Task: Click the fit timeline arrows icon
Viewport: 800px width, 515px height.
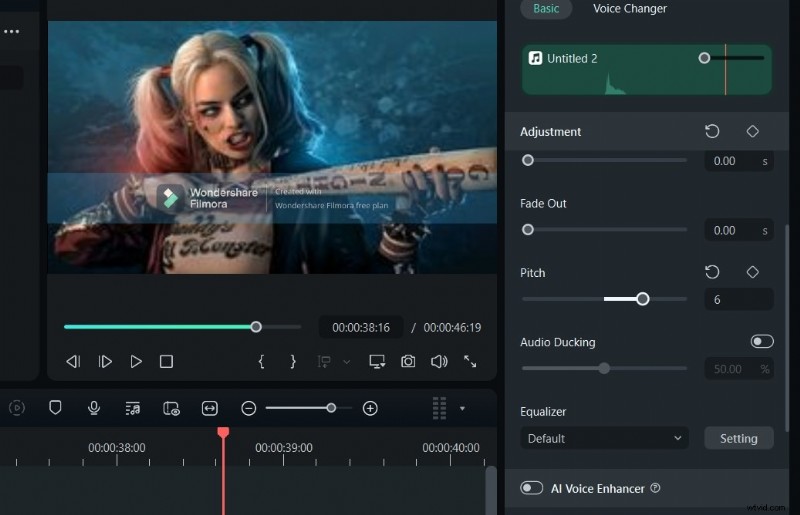Action: 210,408
